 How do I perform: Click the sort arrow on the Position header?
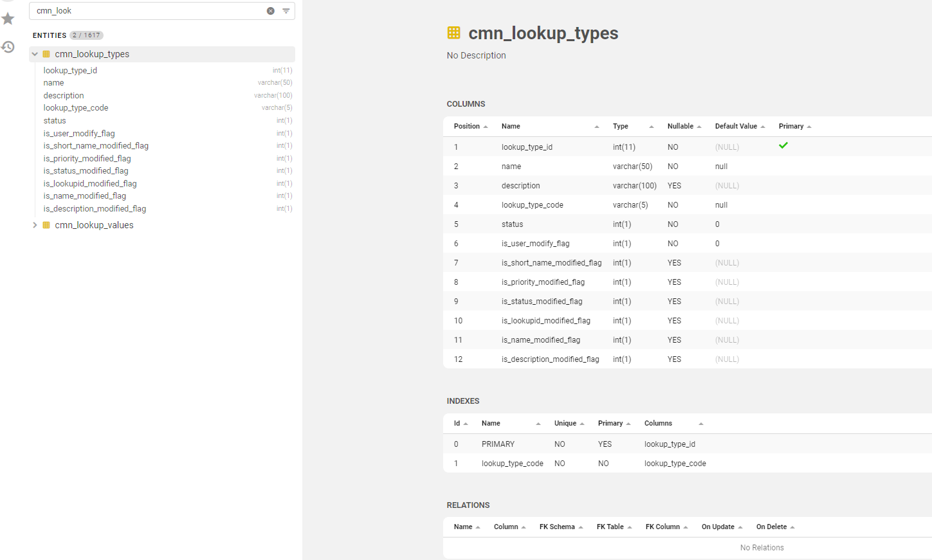point(486,126)
